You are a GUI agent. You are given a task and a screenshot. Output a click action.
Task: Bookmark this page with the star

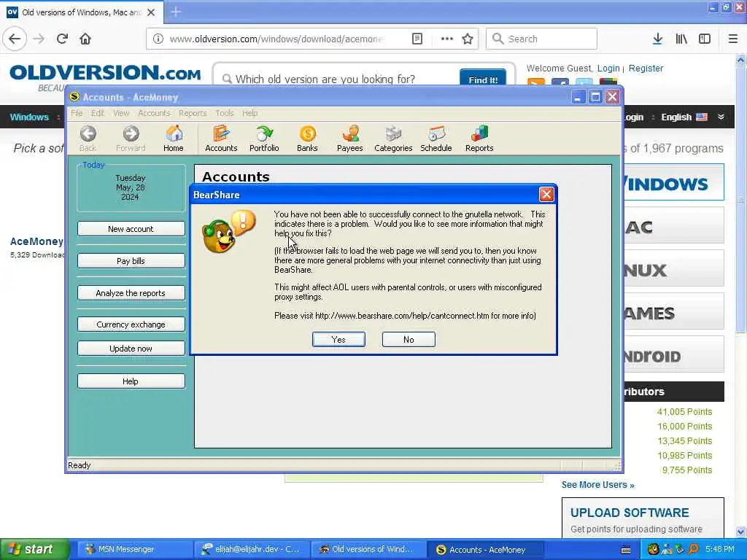click(468, 39)
